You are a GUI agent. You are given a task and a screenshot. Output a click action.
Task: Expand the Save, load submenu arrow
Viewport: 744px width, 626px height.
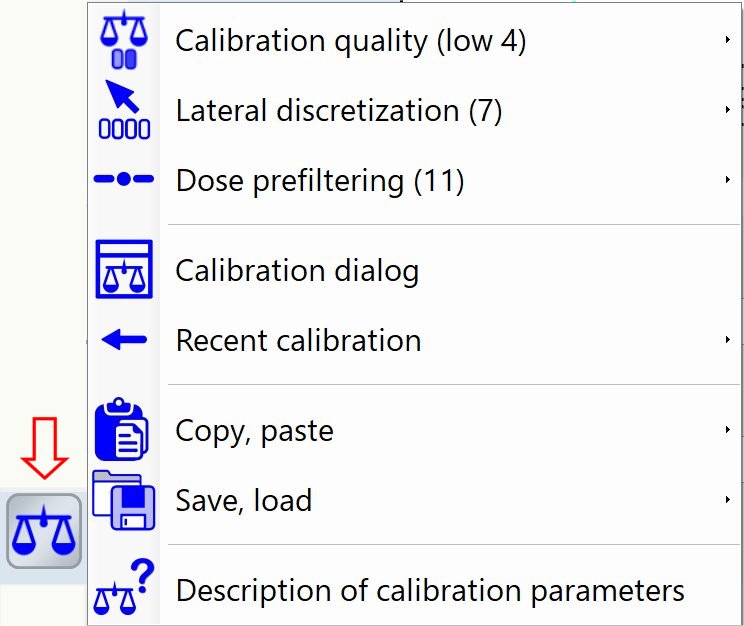(727, 499)
